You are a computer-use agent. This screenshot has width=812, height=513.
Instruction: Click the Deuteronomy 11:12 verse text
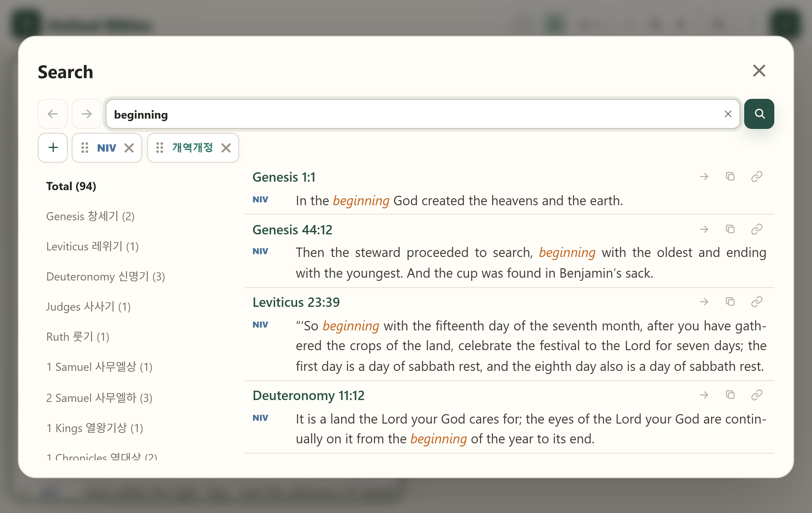pyautogui.click(x=531, y=429)
